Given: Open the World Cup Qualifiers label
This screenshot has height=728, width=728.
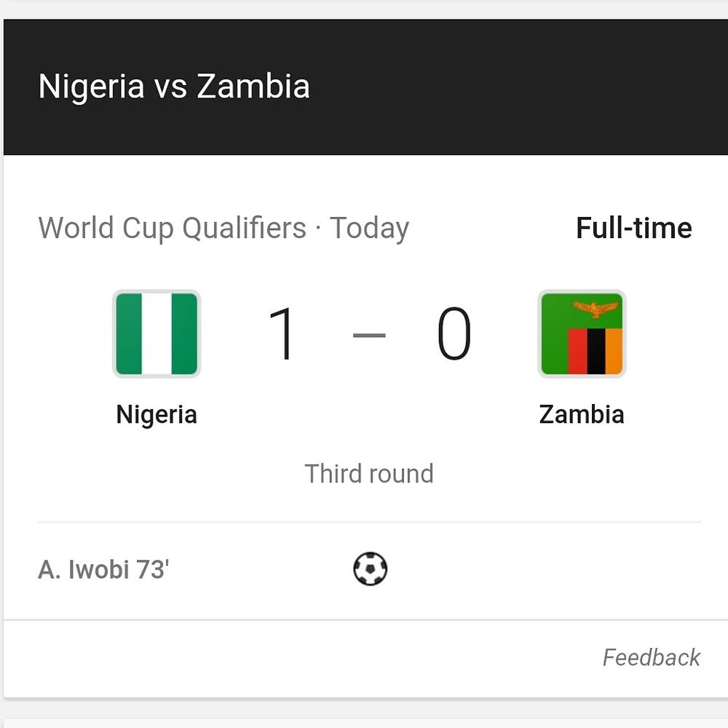Looking at the screenshot, I should pos(172,228).
